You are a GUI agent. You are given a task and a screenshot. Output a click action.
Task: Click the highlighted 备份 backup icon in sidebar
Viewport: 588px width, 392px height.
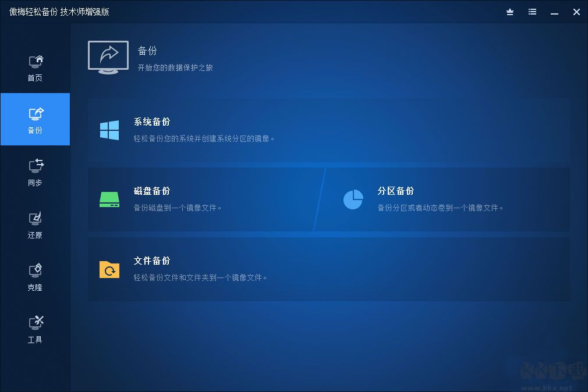tap(35, 114)
